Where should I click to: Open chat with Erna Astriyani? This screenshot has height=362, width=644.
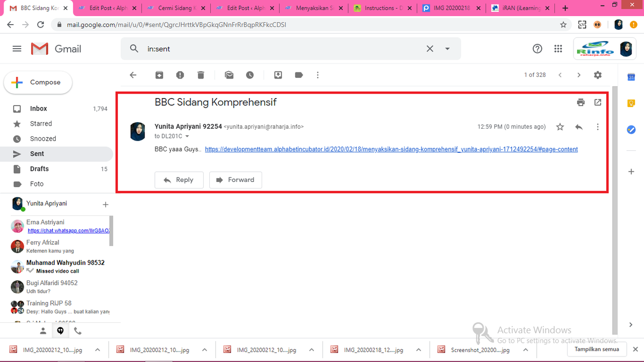point(60,226)
